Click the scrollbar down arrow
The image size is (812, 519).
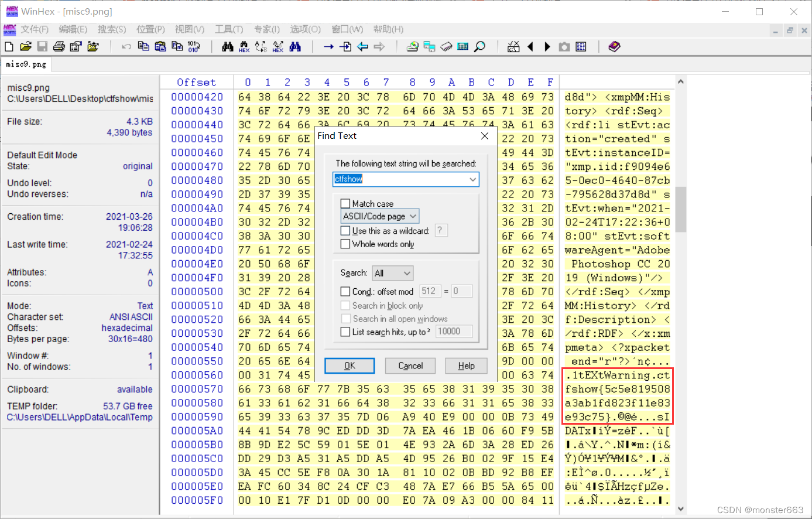pos(680,508)
